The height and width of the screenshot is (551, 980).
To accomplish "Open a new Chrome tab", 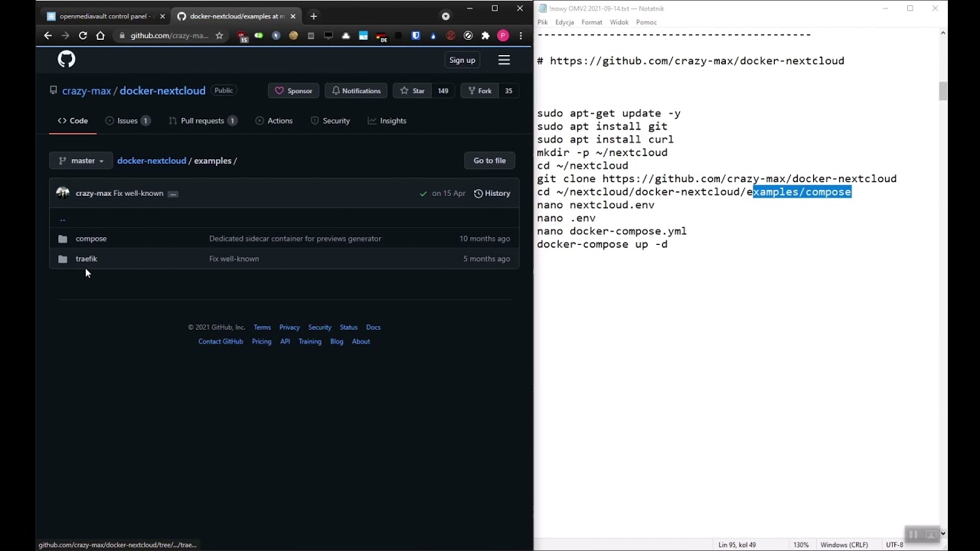I will click(x=313, y=16).
